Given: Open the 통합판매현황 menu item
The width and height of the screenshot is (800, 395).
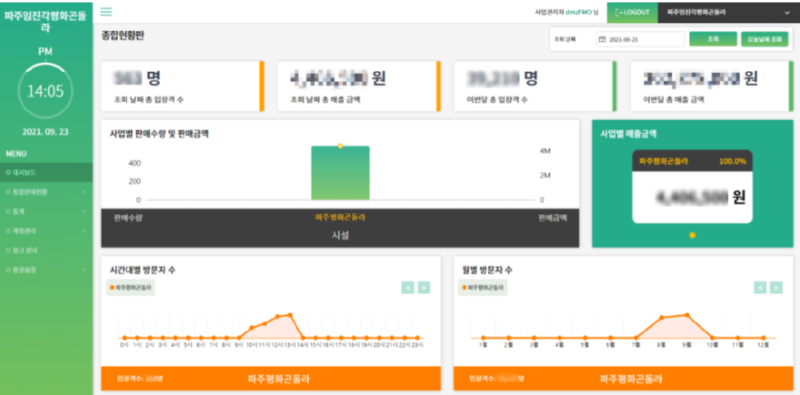Looking at the screenshot, I should pyautogui.click(x=46, y=192).
